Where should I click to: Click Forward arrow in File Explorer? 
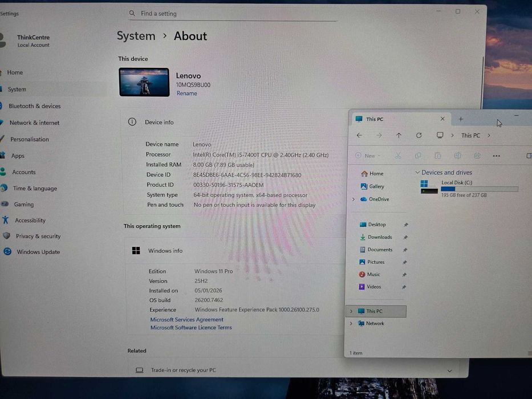379,136
